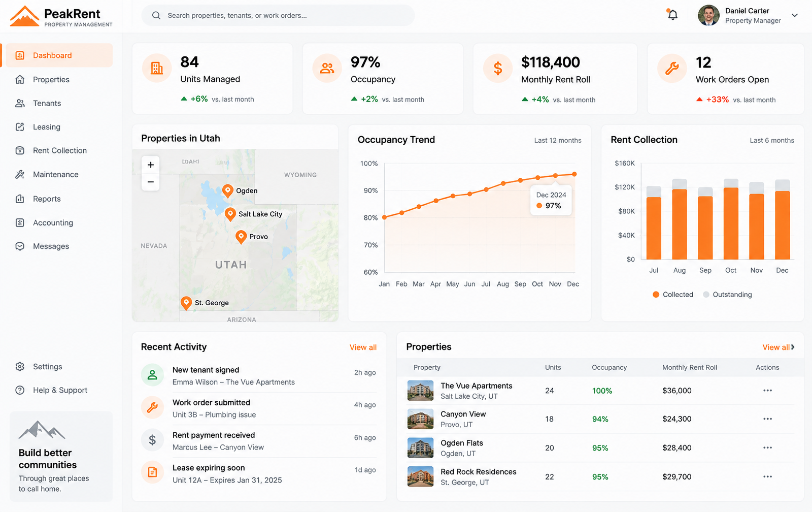The height and width of the screenshot is (512, 812).
Task: Open the notifications bell
Action: coord(672,15)
